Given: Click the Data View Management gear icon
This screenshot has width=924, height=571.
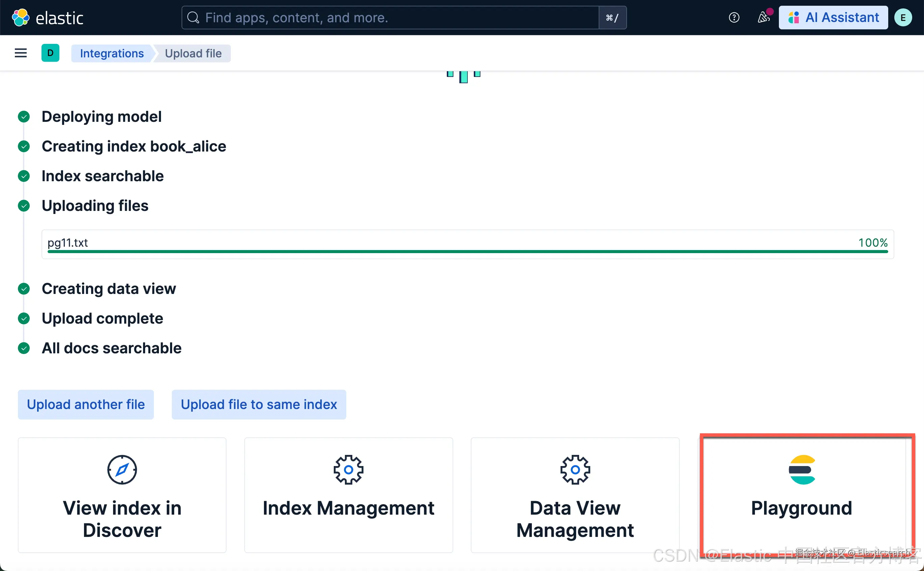Looking at the screenshot, I should [x=575, y=469].
